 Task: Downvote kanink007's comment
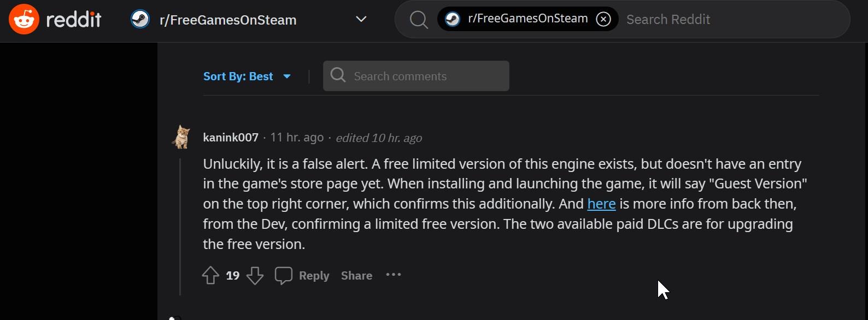pos(255,275)
